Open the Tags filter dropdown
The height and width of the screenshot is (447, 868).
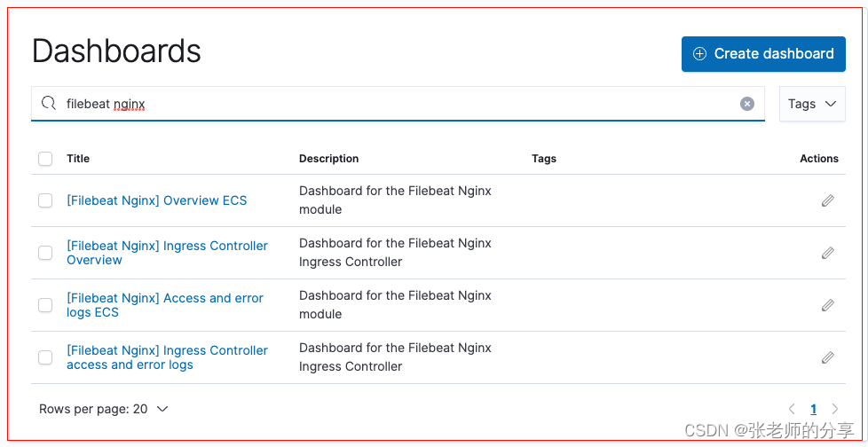tap(812, 104)
